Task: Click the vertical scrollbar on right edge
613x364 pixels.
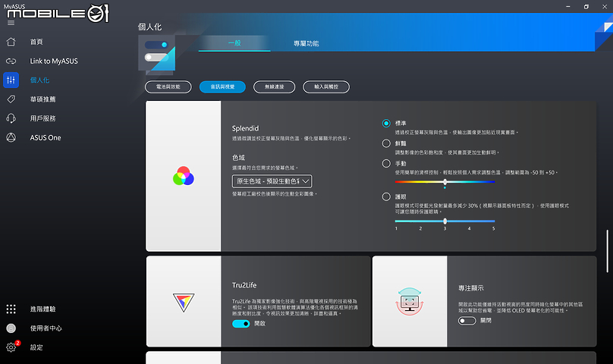Action: pos(607,250)
